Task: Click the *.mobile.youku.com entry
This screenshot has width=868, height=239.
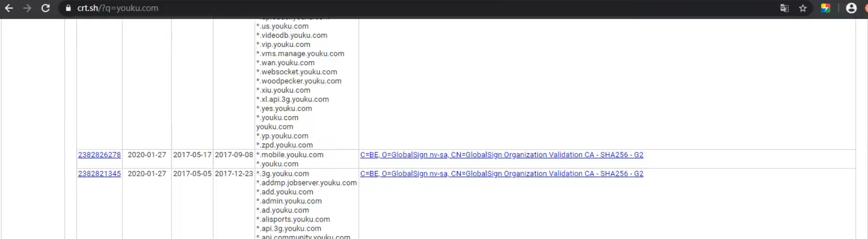Action: pyautogui.click(x=290, y=155)
